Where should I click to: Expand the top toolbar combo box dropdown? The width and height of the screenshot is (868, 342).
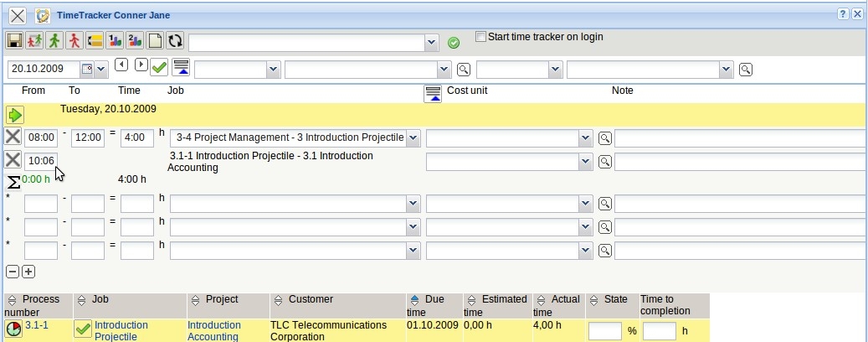click(432, 43)
